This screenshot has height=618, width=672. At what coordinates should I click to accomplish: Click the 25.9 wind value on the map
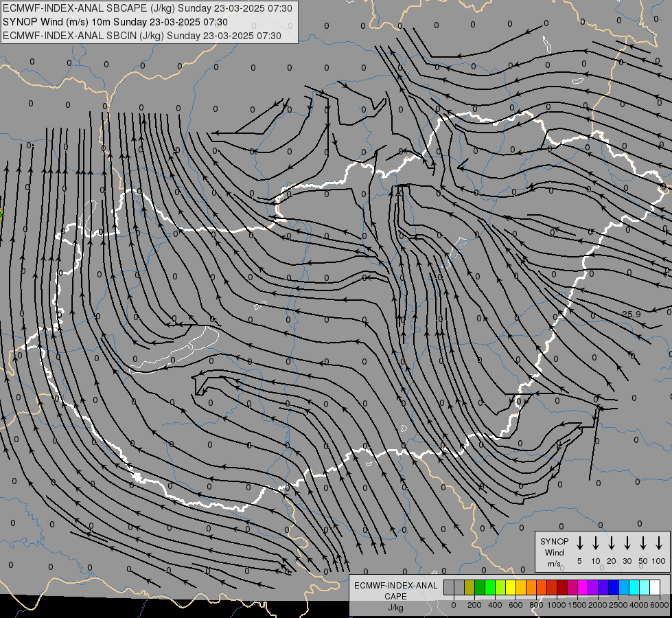click(x=631, y=314)
